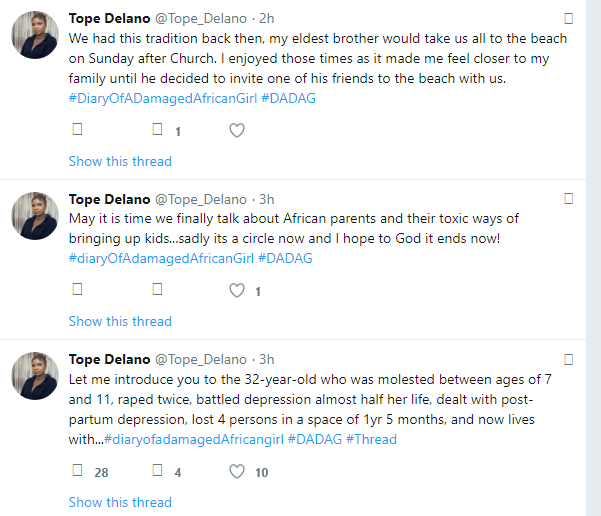Viewport: 601px width, 516px height.
Task: Open more options on the African parents tweet
Action: click(x=568, y=198)
